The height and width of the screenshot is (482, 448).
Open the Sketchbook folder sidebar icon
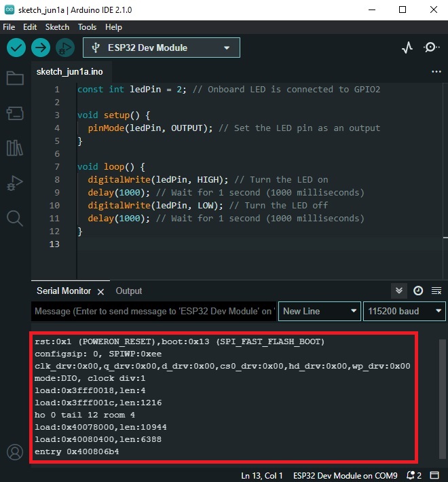(15, 78)
